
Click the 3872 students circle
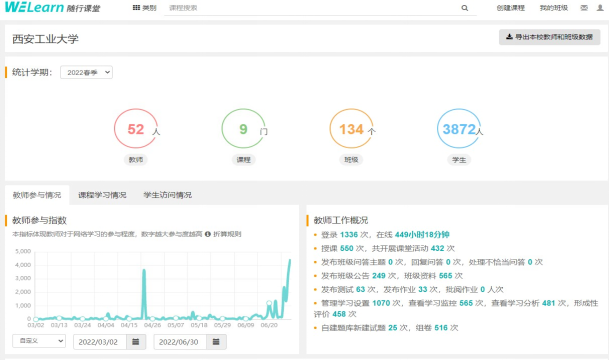tap(459, 129)
